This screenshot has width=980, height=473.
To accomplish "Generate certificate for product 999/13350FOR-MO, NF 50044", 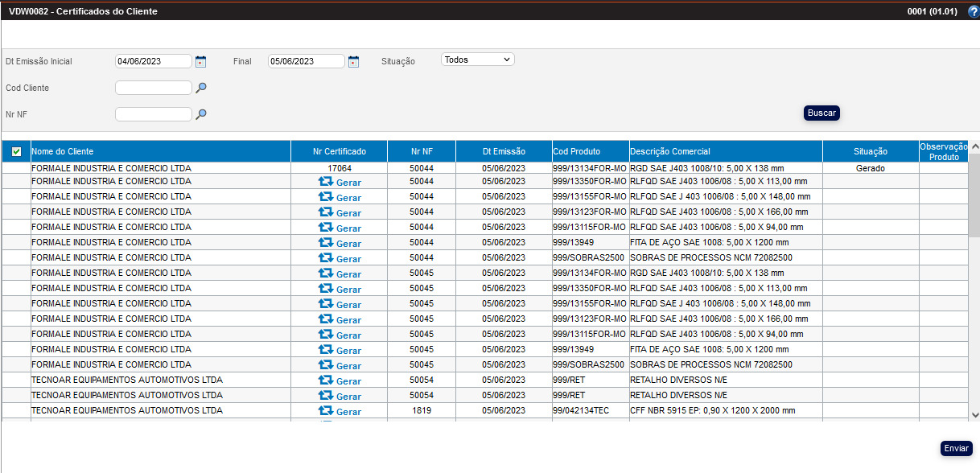I will click(340, 183).
